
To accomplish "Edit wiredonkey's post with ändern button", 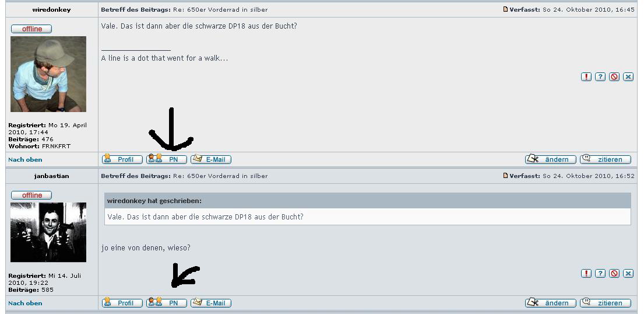I will point(551,159).
